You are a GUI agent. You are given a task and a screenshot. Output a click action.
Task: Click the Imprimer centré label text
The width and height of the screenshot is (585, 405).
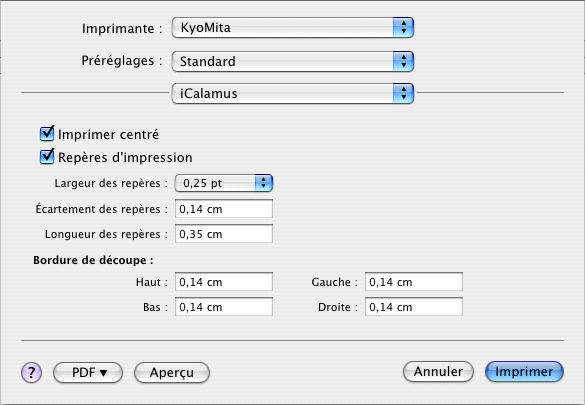(109, 135)
